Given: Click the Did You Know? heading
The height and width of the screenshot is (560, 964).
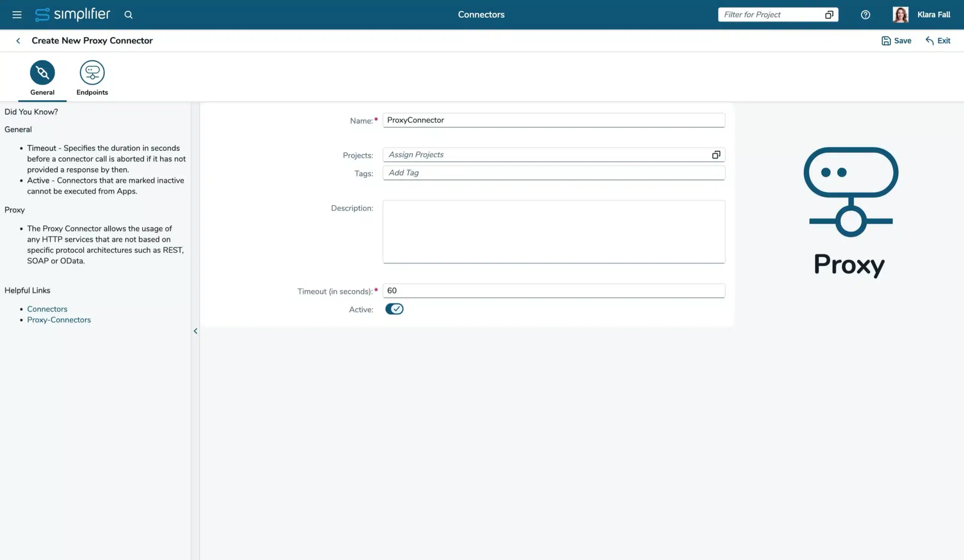Looking at the screenshot, I should coord(31,112).
